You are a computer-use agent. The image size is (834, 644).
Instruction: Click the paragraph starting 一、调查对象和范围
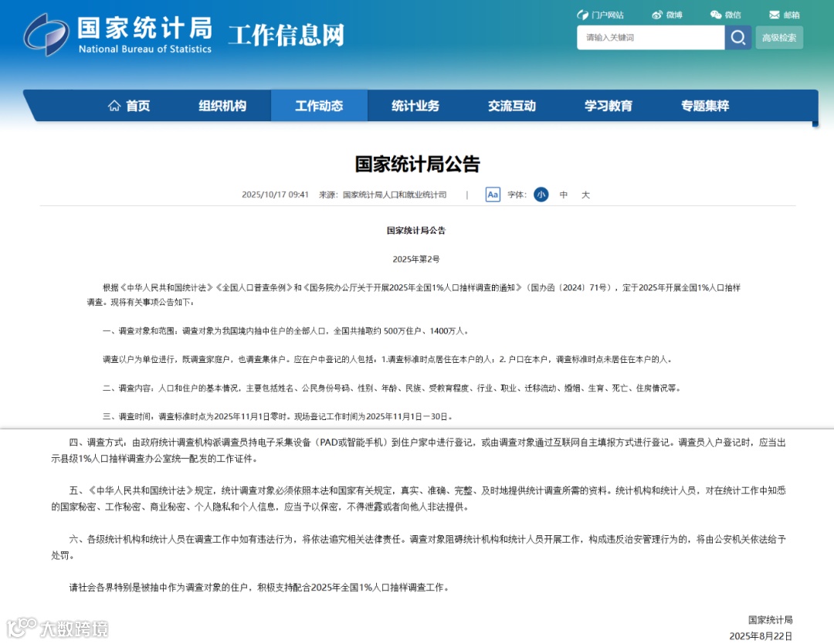click(286, 330)
